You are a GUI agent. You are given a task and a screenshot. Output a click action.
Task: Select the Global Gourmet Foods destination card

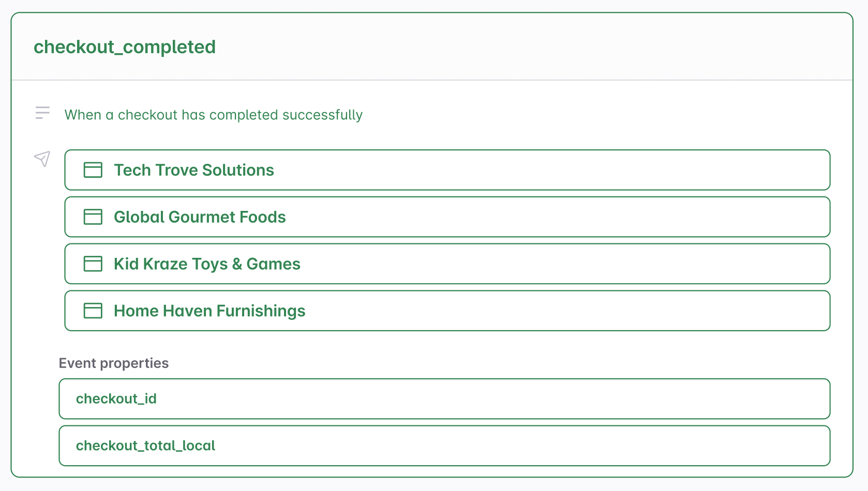point(447,217)
